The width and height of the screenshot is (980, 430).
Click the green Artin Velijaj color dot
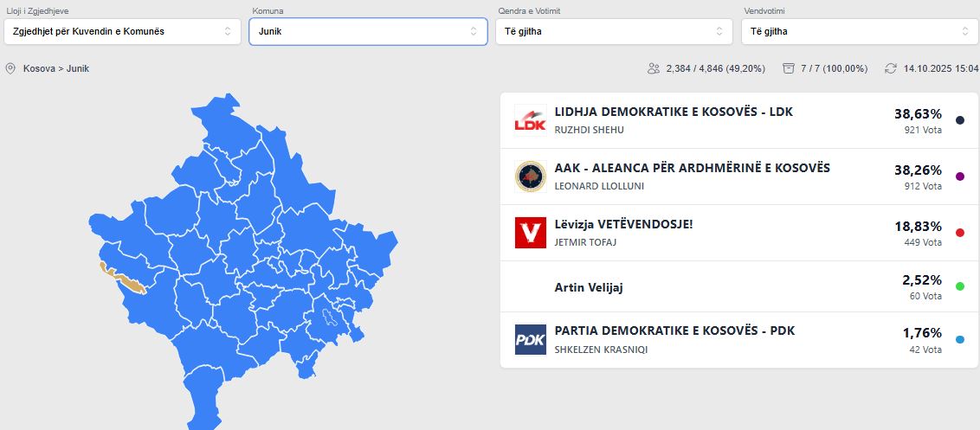coord(959,286)
